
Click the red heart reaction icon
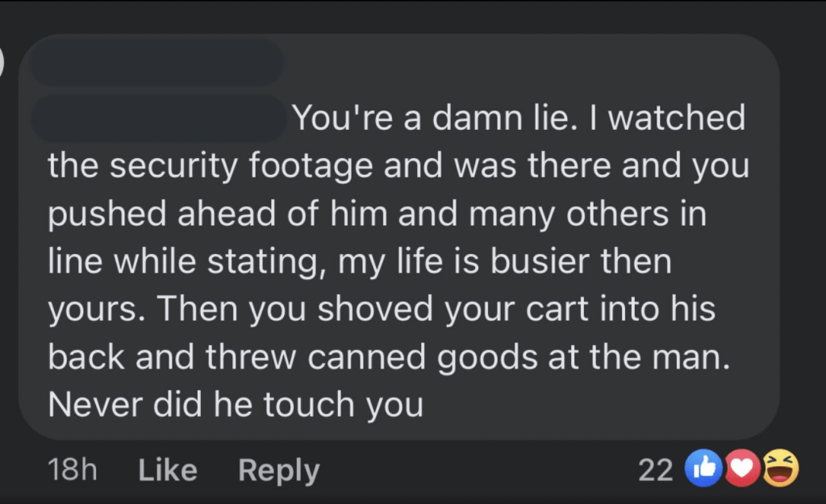pos(743,469)
